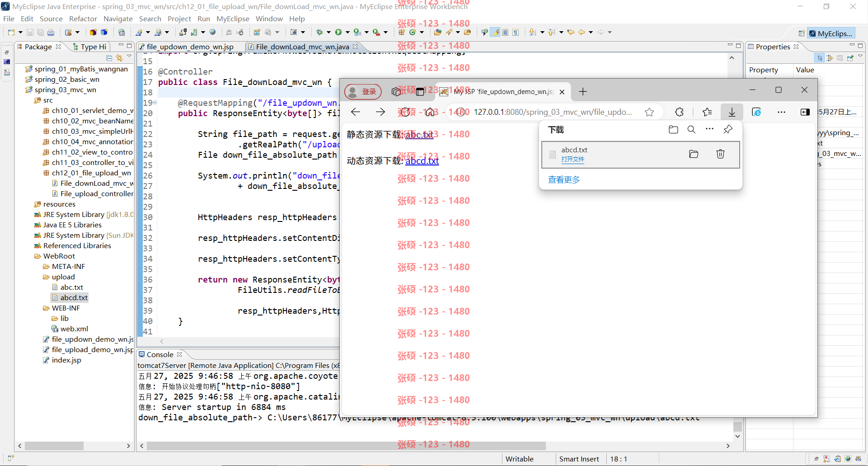Open downloads folder icon in download panel
Screen dimensions: 868x466
click(x=673, y=130)
